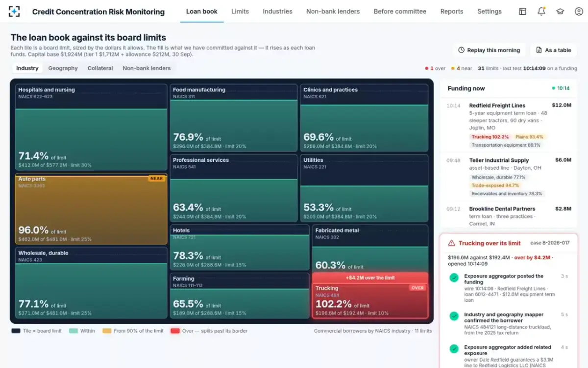Open the red Trucking tile

click(x=370, y=301)
